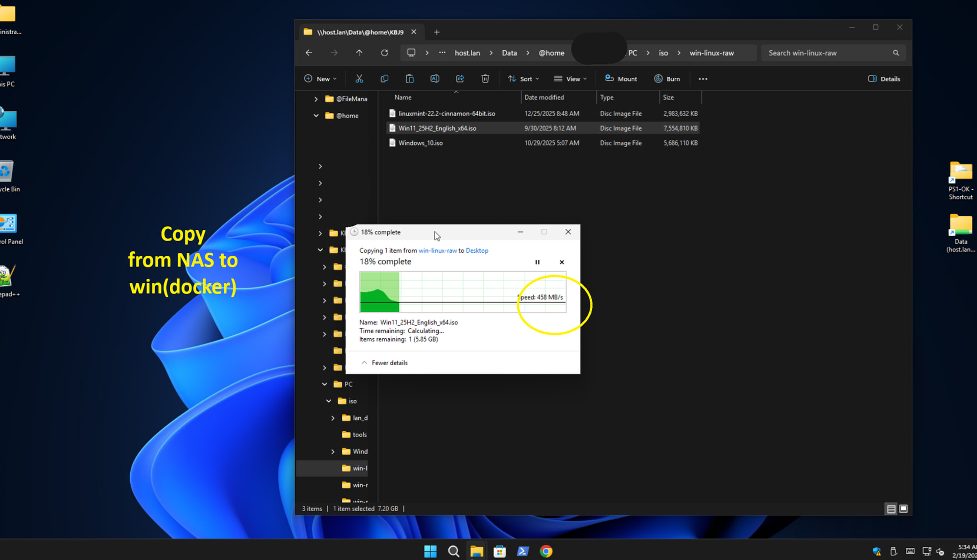This screenshot has width=977, height=560.
Task: Pause the file copy operation
Action: [537, 262]
